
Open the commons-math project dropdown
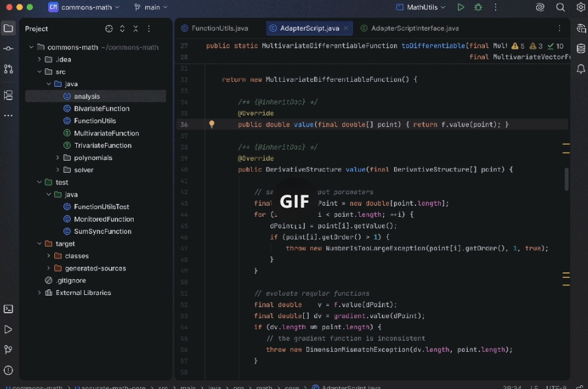84,7
